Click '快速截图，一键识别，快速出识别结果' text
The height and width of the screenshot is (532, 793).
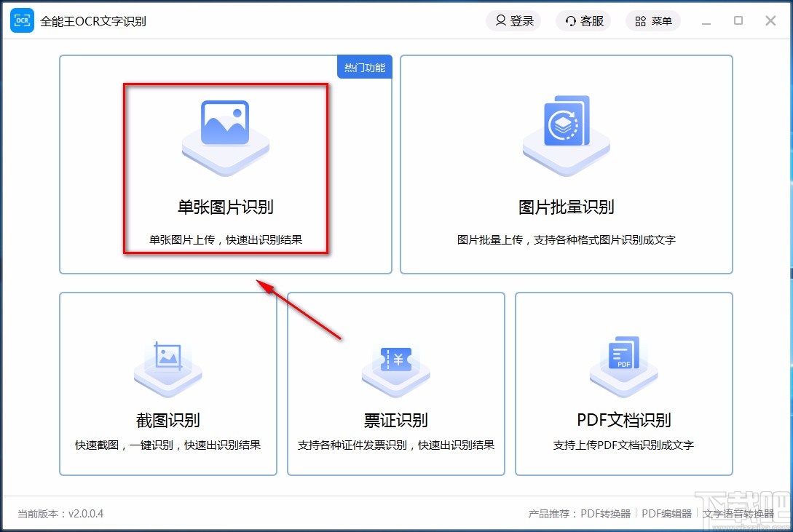[x=168, y=445]
